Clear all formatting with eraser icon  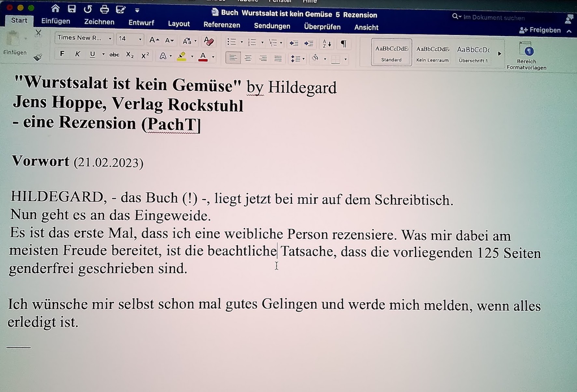[x=209, y=41]
